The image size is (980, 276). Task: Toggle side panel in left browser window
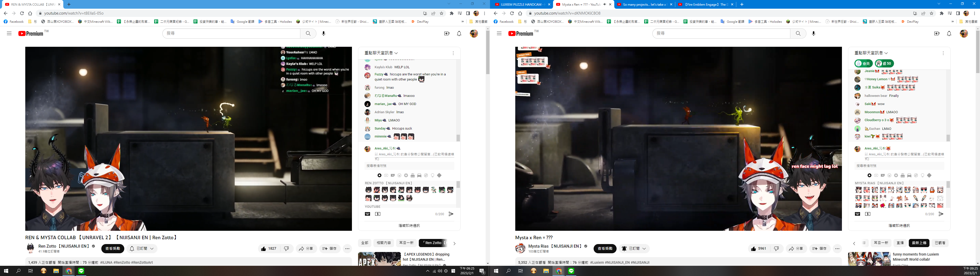(468, 13)
